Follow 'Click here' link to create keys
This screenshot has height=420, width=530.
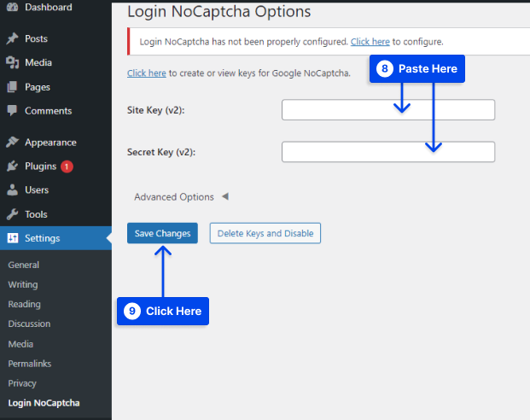click(x=147, y=73)
